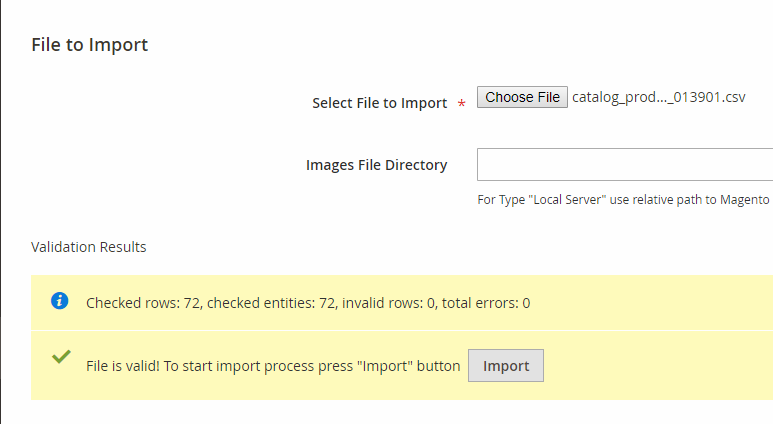This screenshot has width=773, height=424.
Task: Click the 'Validation Results' heading
Action: [88, 247]
